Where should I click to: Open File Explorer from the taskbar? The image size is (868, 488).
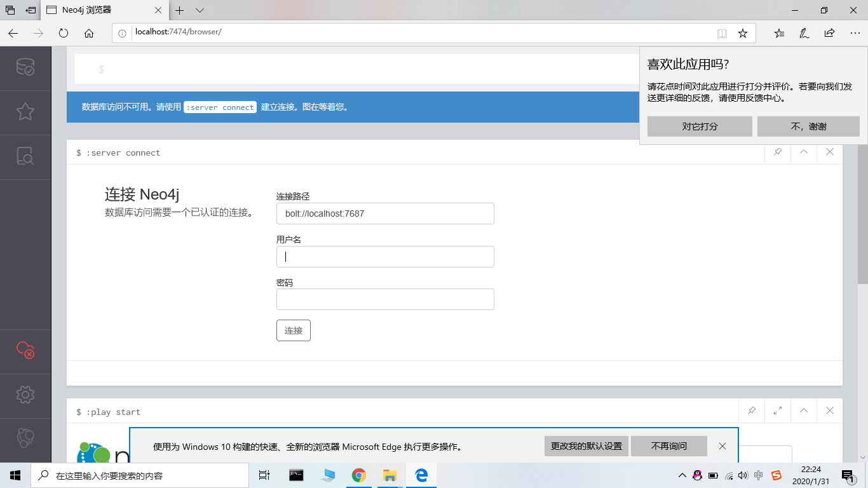tap(390, 475)
